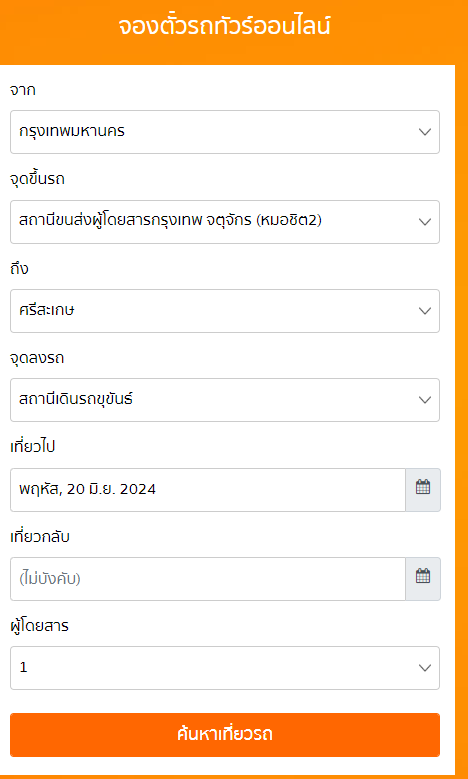Open the calendar icon for เที่ยวกลับ date
Image resolution: width=468 pixels, height=779 pixels.
[x=423, y=579]
